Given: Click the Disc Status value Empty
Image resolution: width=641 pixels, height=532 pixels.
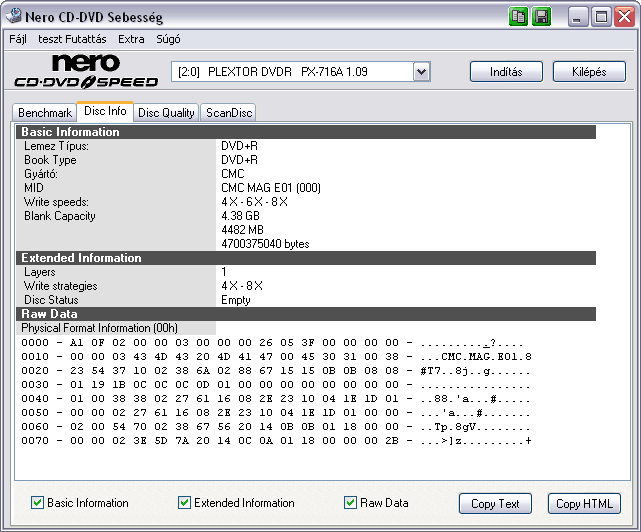Looking at the screenshot, I should coord(235,300).
